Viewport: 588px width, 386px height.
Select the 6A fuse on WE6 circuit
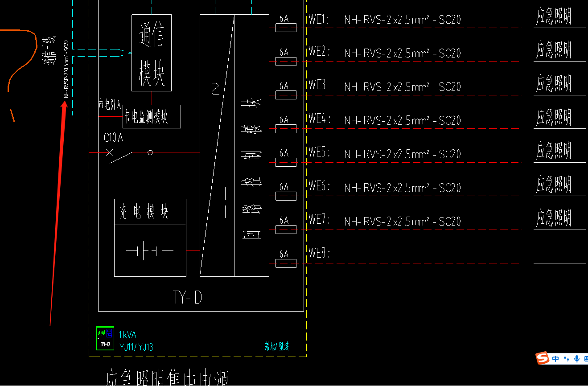click(286, 196)
